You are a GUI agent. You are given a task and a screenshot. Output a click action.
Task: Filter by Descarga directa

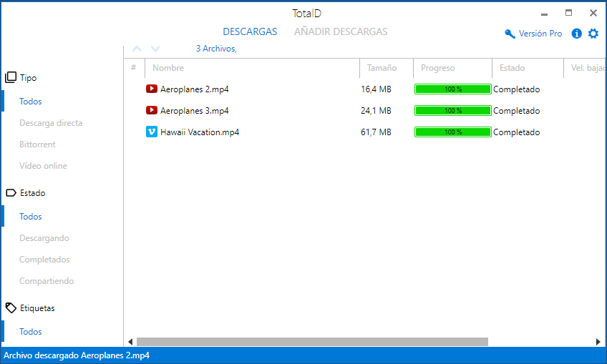click(51, 123)
